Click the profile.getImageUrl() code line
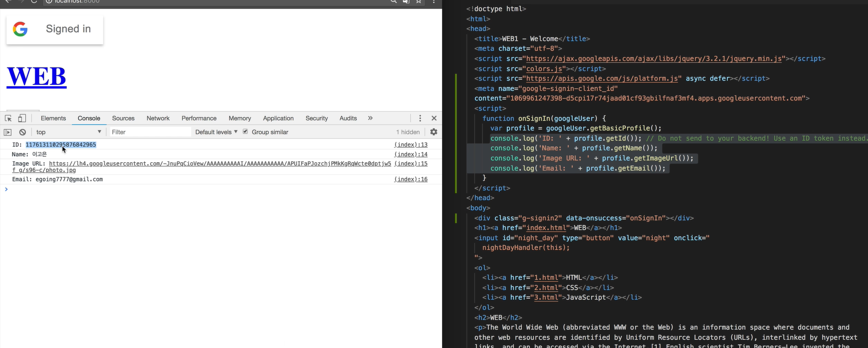 592,158
